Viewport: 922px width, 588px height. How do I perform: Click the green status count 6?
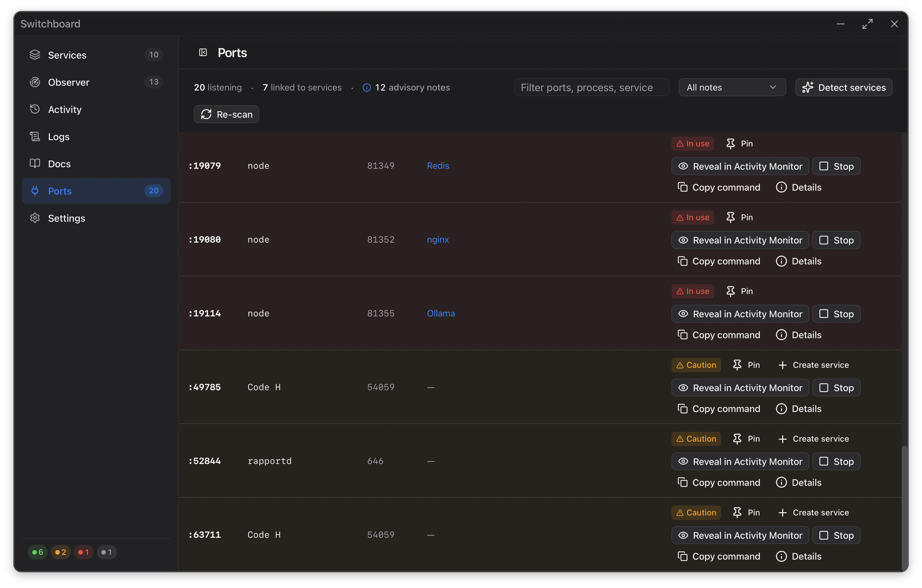tap(38, 552)
